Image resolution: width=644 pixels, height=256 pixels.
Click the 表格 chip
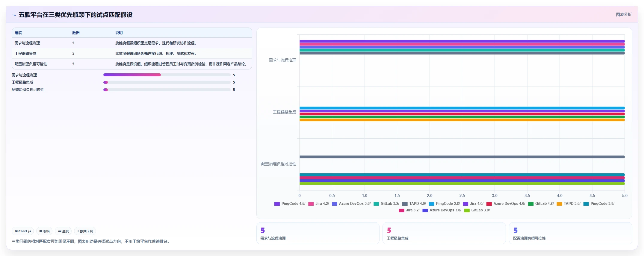pyautogui.click(x=44, y=231)
